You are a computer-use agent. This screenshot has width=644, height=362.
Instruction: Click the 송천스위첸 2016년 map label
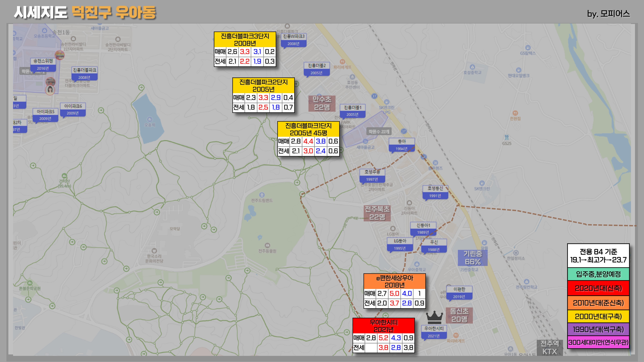pyautogui.click(x=43, y=65)
